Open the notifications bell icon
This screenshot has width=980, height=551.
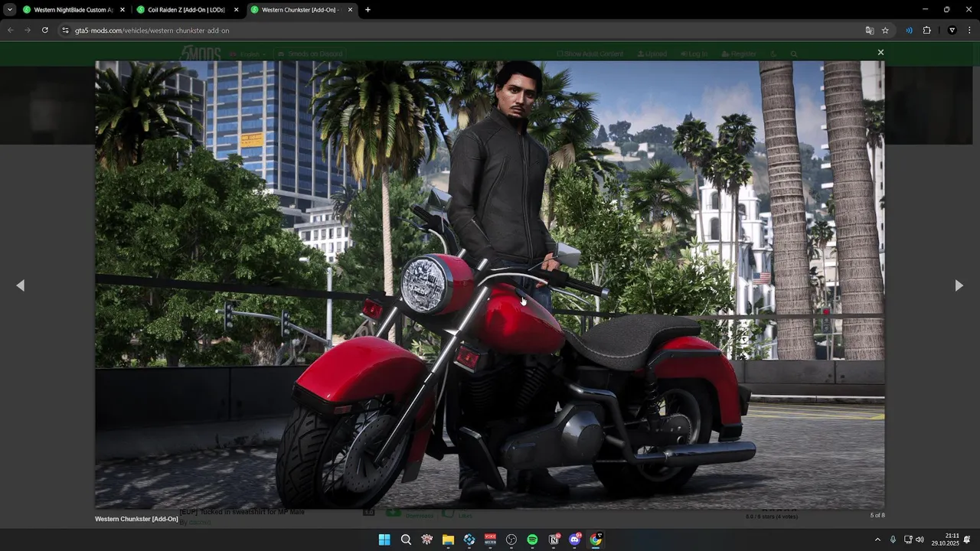tap(968, 540)
